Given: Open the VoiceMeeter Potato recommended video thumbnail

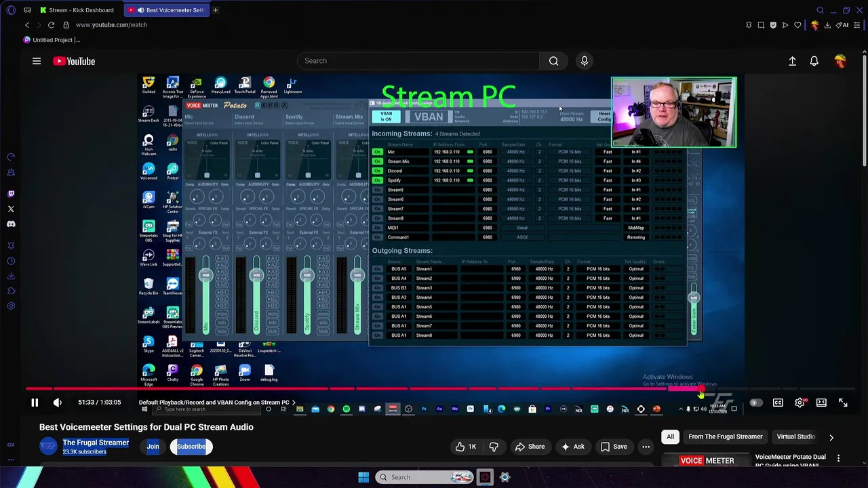Looking at the screenshot, I should 707,460.
